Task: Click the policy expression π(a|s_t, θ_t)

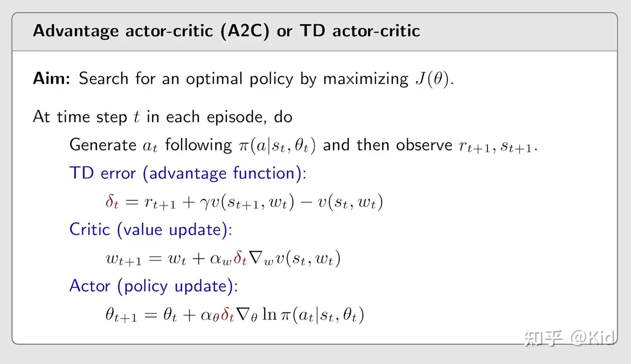Action: pos(277,145)
